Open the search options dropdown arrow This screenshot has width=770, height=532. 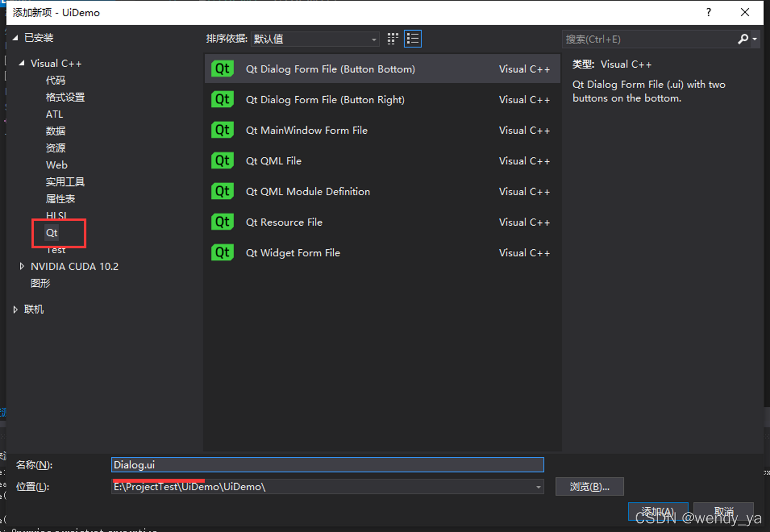coord(755,39)
